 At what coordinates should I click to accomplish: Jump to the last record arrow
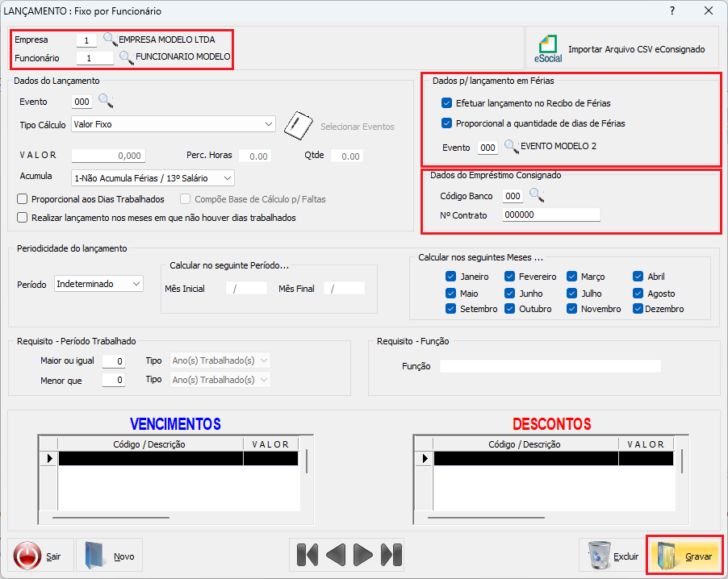point(391,555)
